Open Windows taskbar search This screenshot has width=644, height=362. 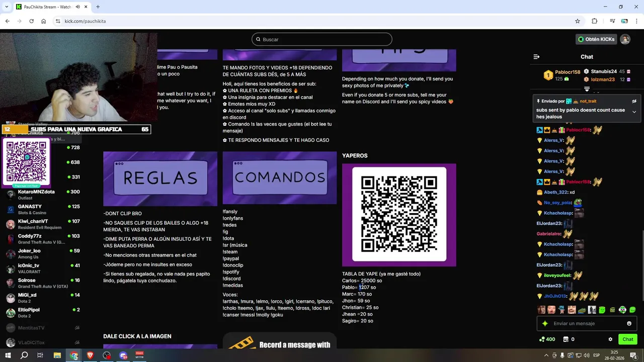24,355
